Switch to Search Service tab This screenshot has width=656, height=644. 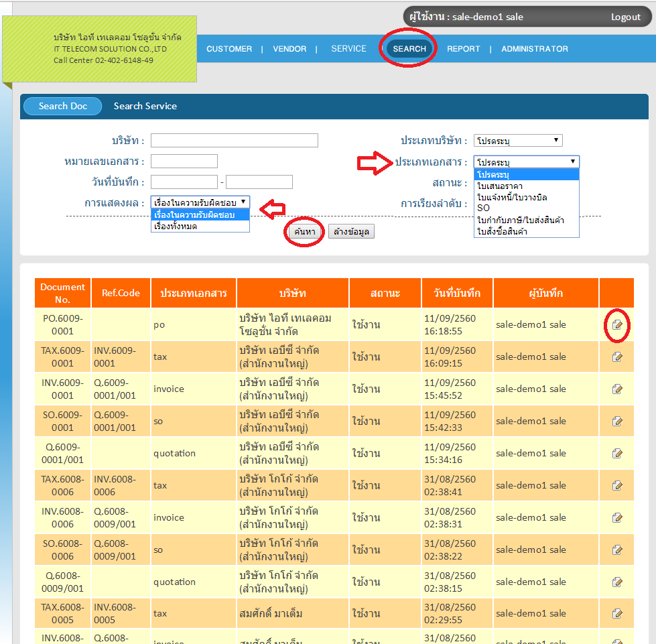coord(145,106)
